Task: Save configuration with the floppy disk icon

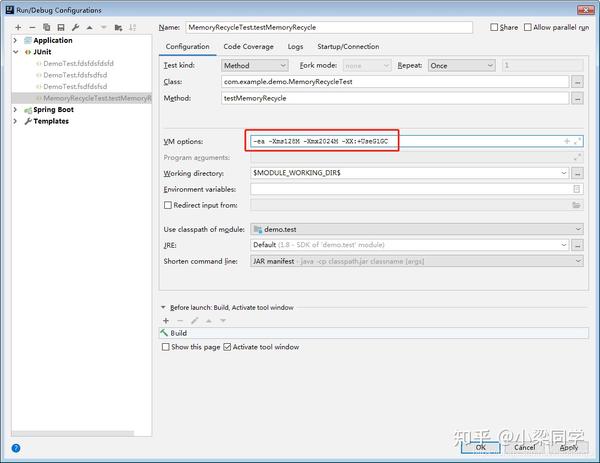Action: tap(61, 28)
